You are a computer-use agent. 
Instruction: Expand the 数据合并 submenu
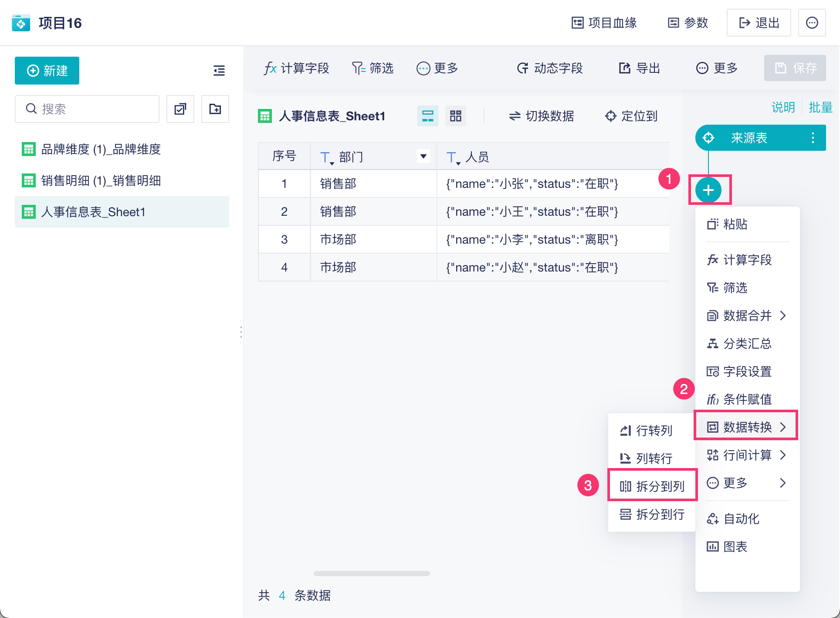[747, 316]
